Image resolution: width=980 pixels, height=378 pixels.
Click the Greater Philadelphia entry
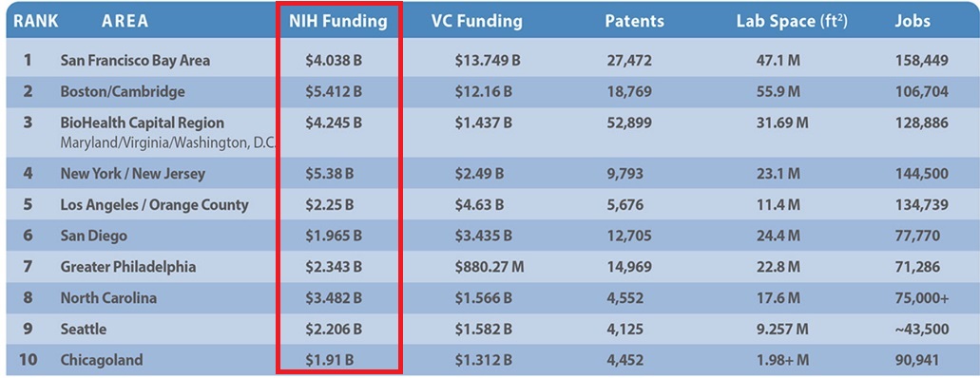coord(128,267)
